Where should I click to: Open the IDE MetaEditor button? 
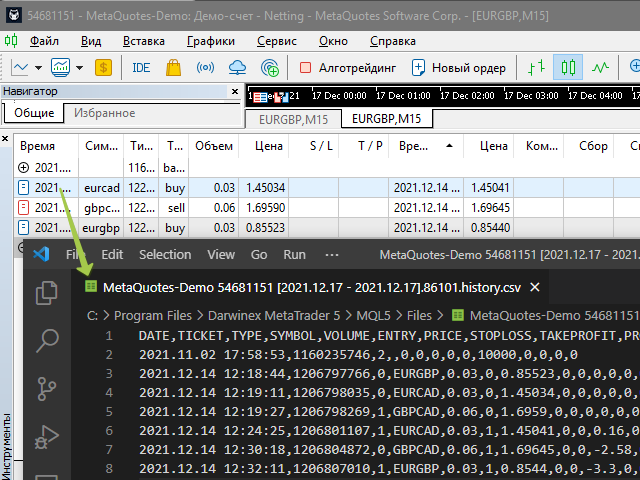pyautogui.click(x=141, y=68)
